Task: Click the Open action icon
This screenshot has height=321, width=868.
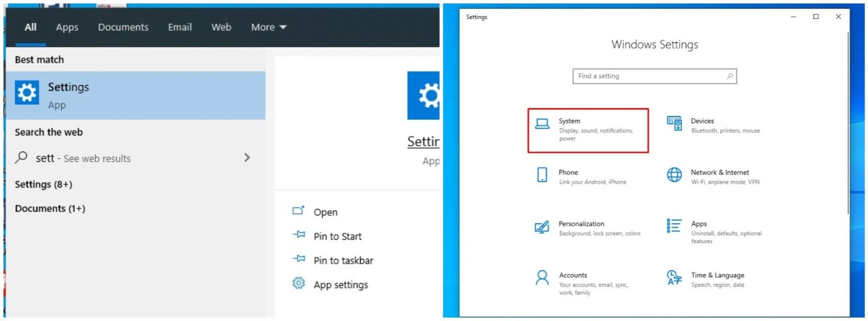Action: (x=298, y=210)
